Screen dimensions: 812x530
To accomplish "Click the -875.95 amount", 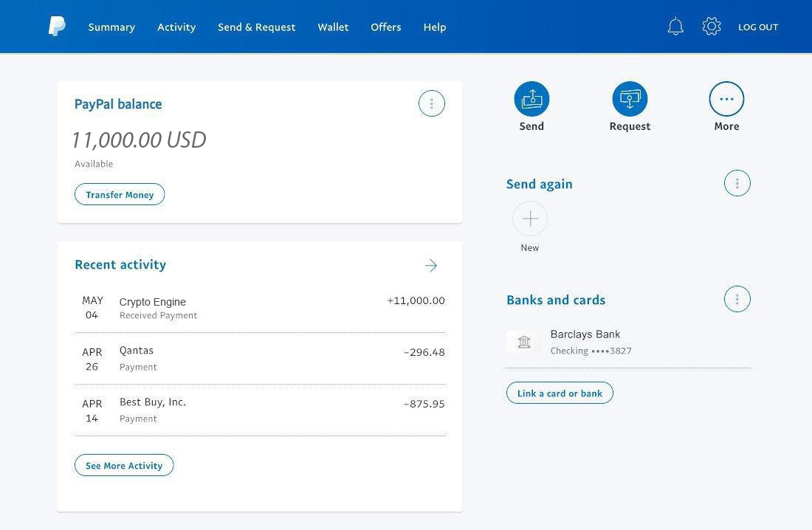I will pos(424,404).
